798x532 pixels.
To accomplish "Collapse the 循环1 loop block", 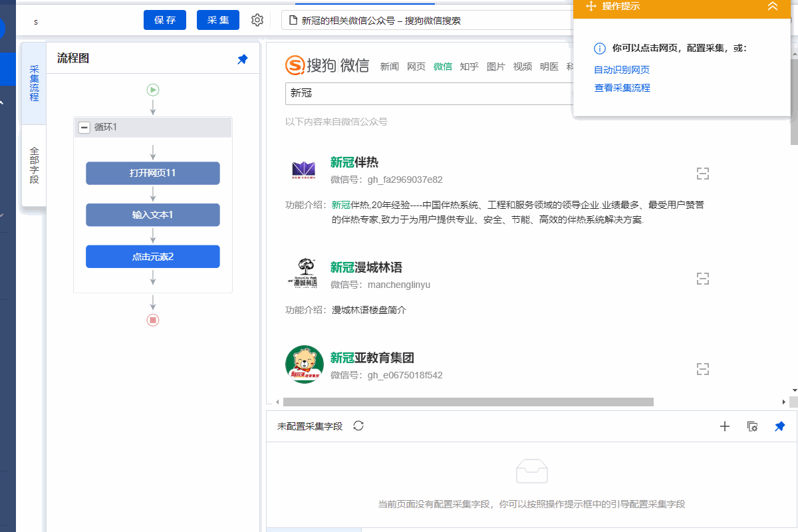I will [84, 128].
